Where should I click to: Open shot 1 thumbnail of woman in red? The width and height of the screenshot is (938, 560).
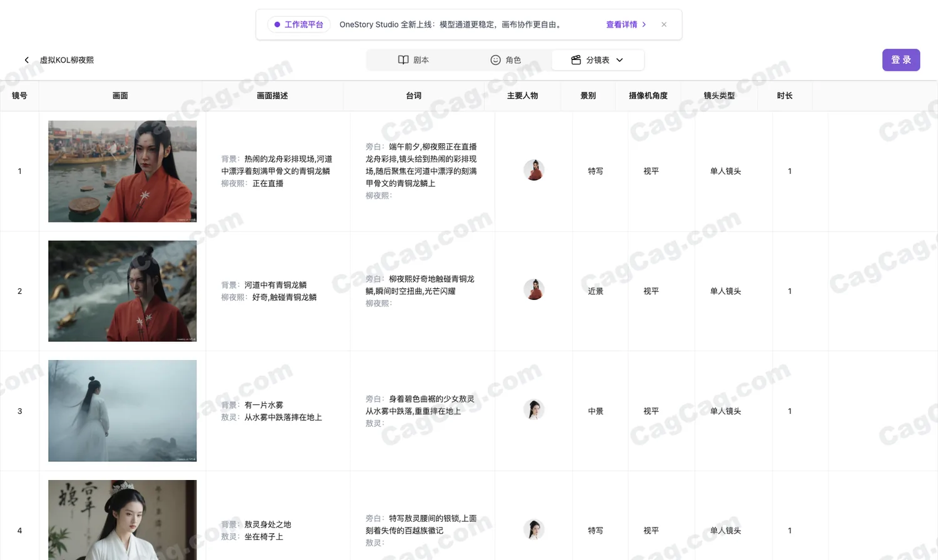(x=123, y=171)
